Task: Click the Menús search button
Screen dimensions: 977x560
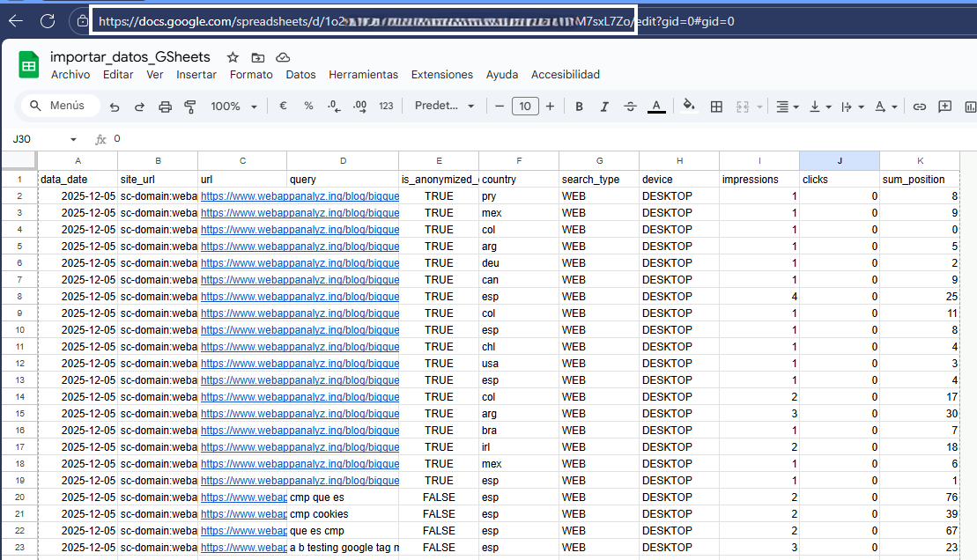Action: 59,105
